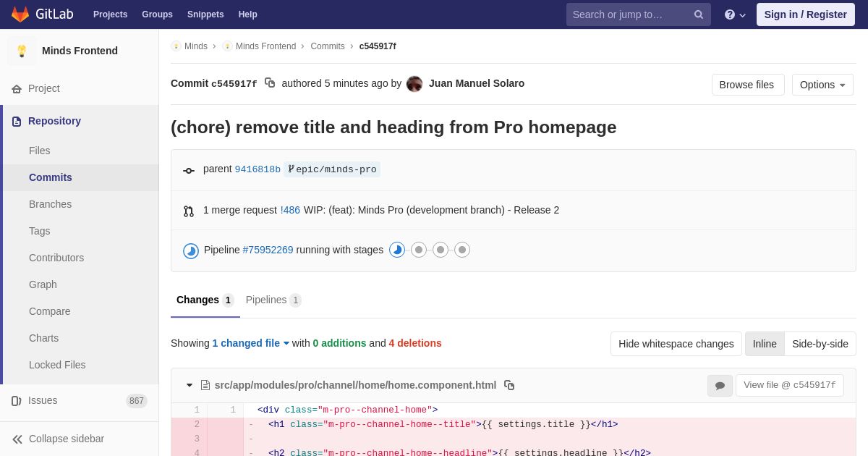Click the Issues count badge 867
868x456 pixels.
(137, 401)
